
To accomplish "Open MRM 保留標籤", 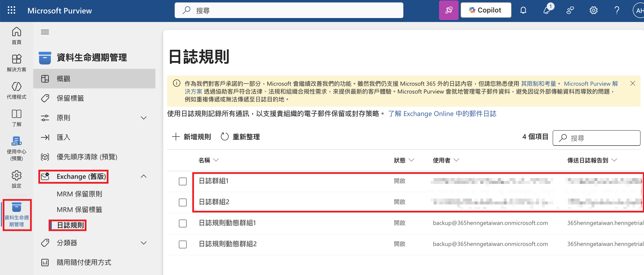I will (79, 209).
